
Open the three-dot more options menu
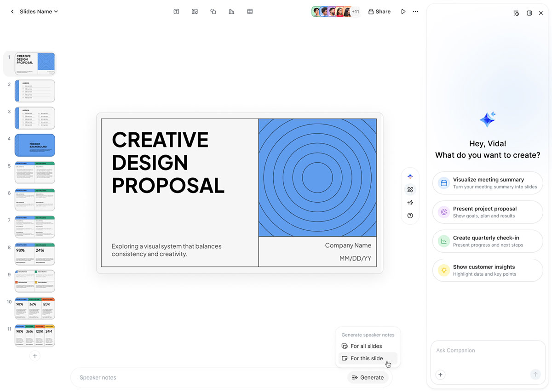click(x=416, y=11)
